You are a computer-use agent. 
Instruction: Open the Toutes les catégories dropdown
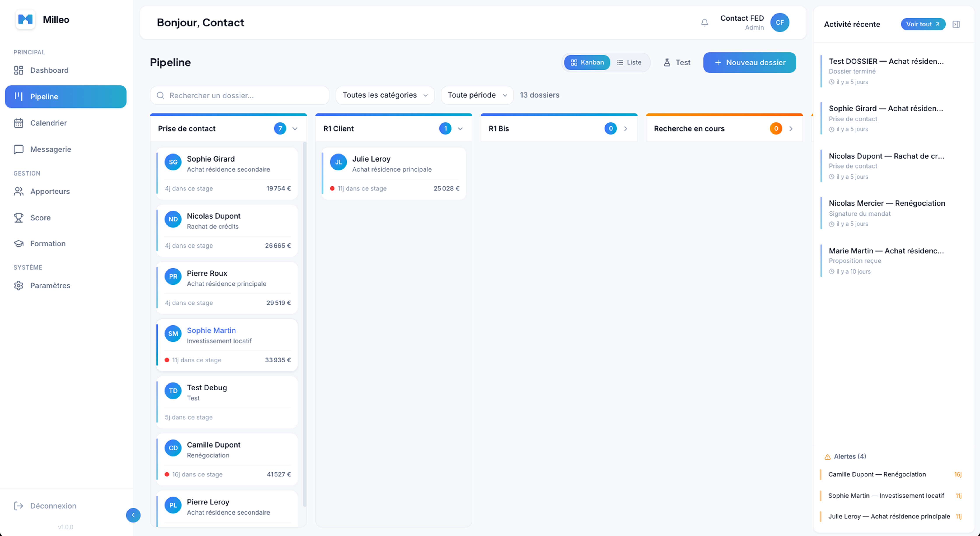point(385,95)
